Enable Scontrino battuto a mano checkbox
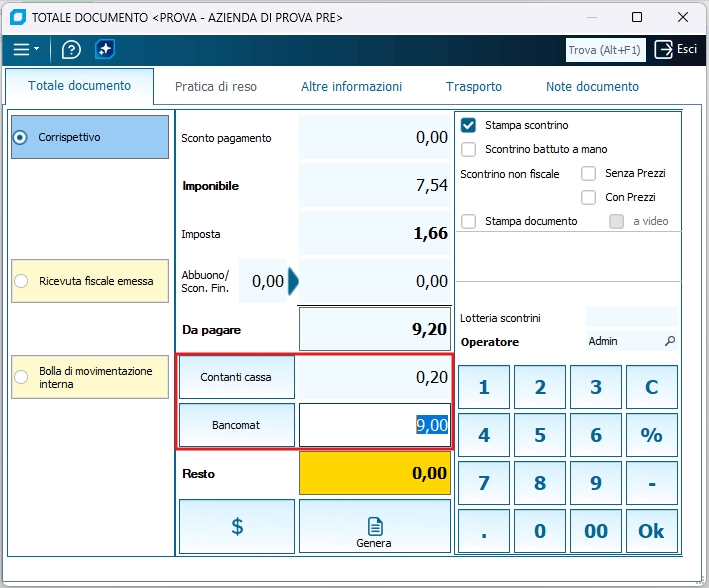Screen dimensions: 709x588 [x=468, y=149]
